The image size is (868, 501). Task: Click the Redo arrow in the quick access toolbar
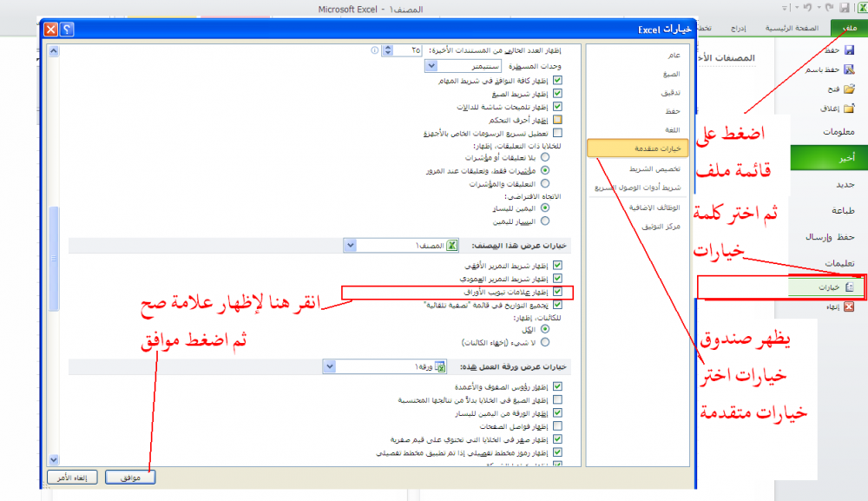(829, 8)
